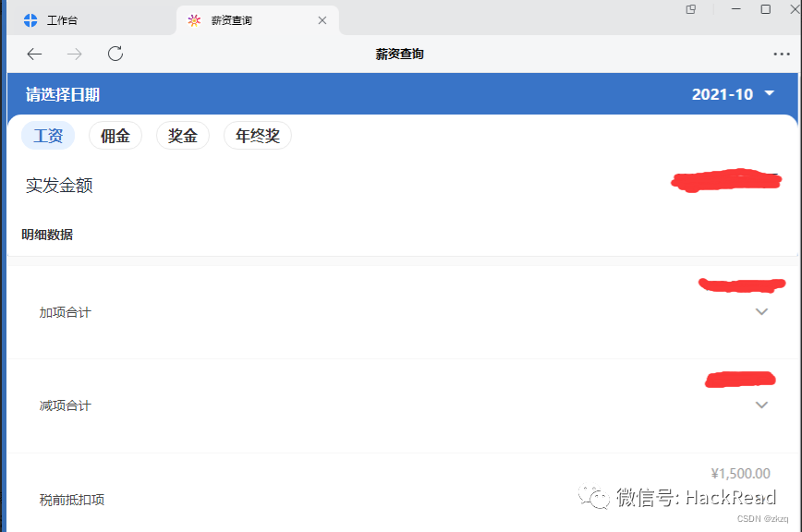Open the three-dot more options menu
Screen dimensions: 802x532
[782, 54]
